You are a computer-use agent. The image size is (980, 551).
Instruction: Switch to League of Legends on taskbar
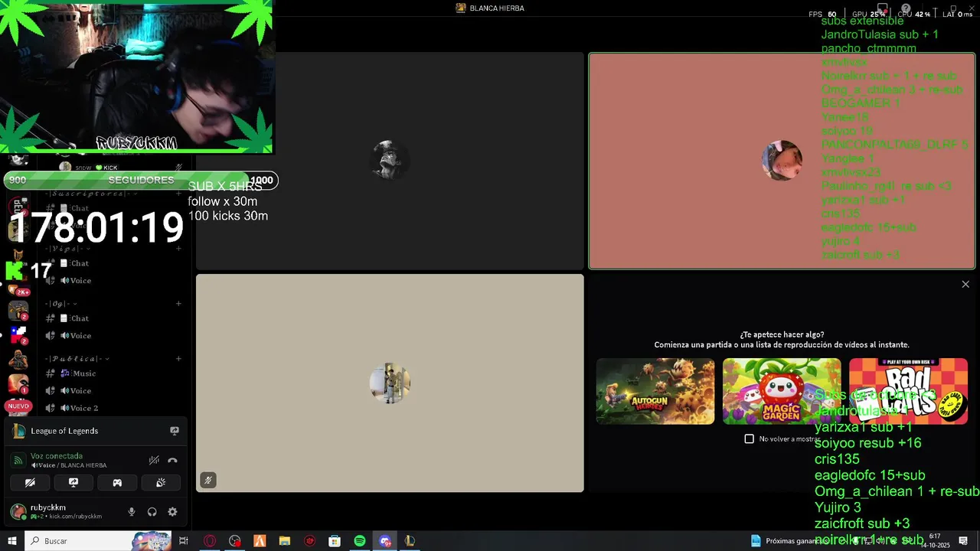click(x=410, y=540)
